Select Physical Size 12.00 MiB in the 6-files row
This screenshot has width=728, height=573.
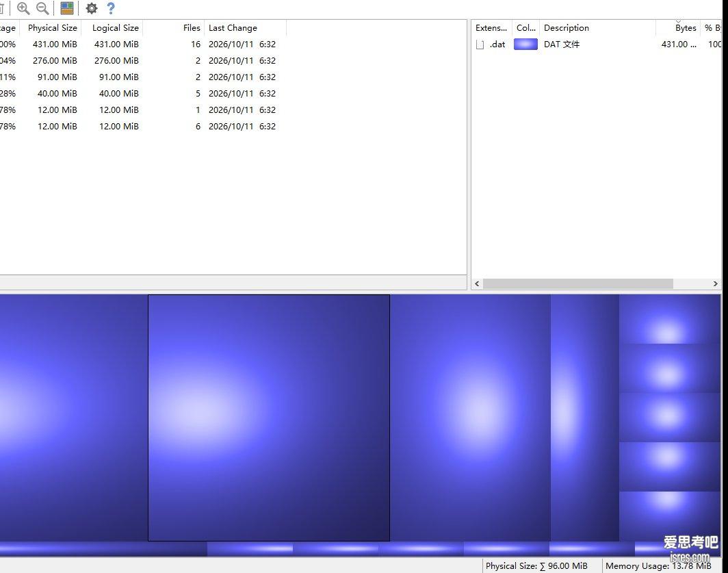[x=57, y=127]
